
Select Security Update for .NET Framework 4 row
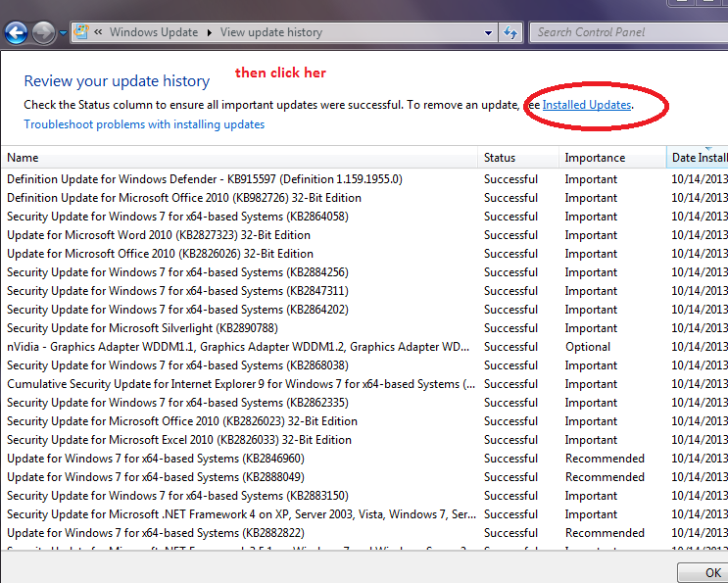(x=364, y=514)
